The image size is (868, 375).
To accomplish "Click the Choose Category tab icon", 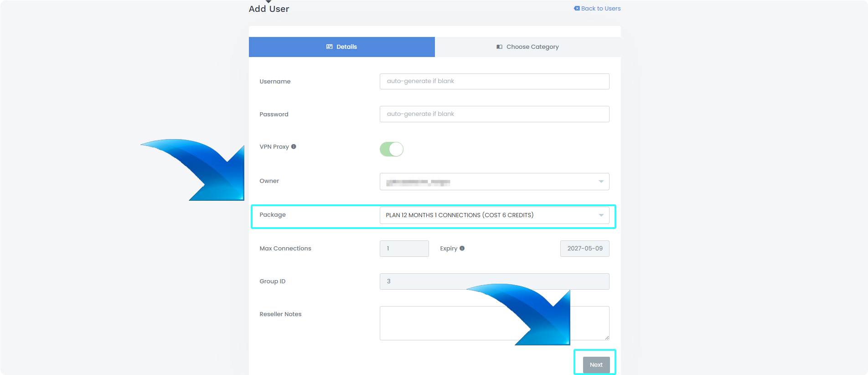I will [499, 47].
